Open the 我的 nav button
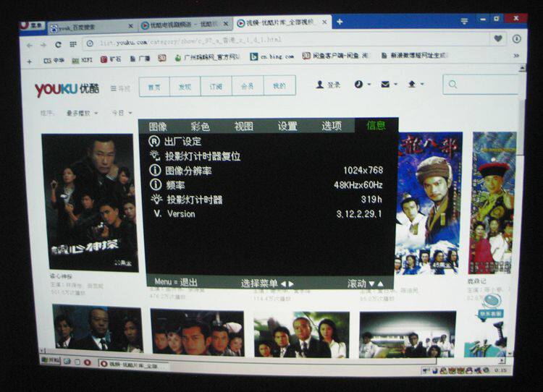The width and height of the screenshot is (543, 392). coord(279,85)
